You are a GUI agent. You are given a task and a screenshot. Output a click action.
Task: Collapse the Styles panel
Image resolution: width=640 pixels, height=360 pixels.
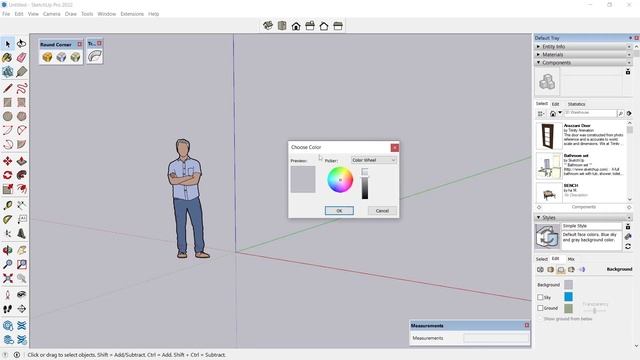point(583,218)
